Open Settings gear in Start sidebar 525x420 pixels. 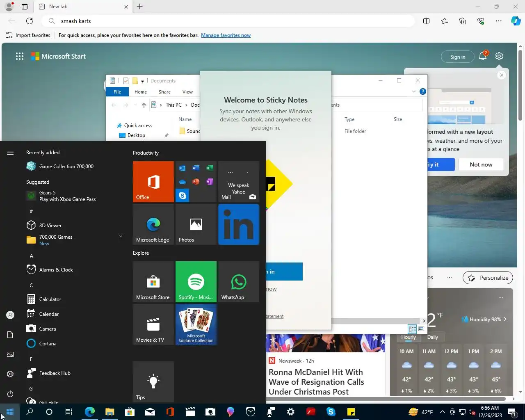pos(10,374)
